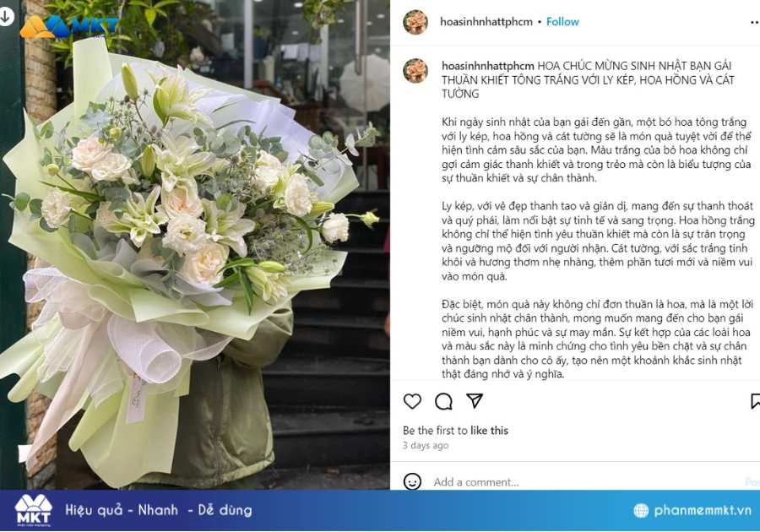The height and width of the screenshot is (532, 760).
Task: Open hoasinhnhattphcm username in the post header
Action: (x=486, y=22)
